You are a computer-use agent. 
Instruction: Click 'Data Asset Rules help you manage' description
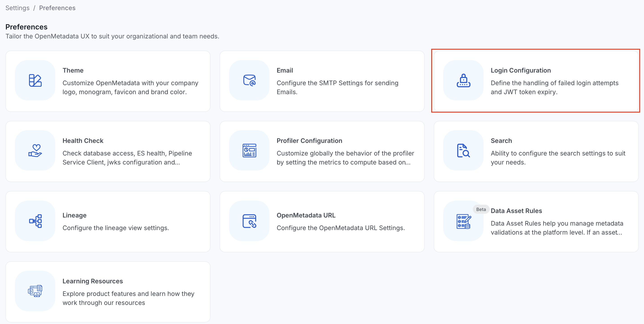[x=557, y=228]
